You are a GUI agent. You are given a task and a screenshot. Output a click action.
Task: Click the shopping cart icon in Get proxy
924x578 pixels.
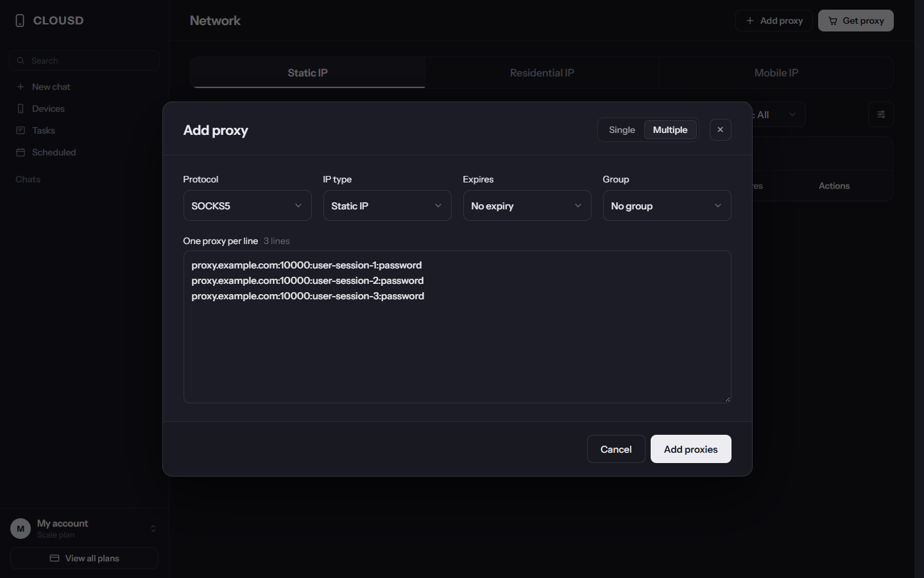[833, 21]
